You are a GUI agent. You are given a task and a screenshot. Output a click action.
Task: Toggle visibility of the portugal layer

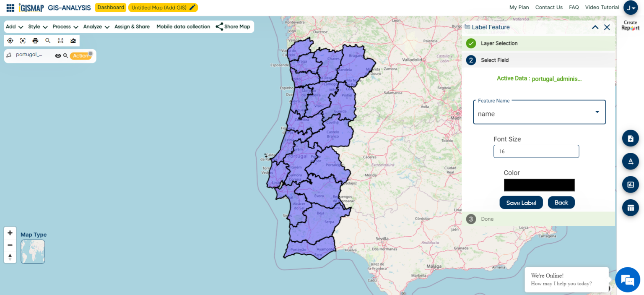click(58, 55)
